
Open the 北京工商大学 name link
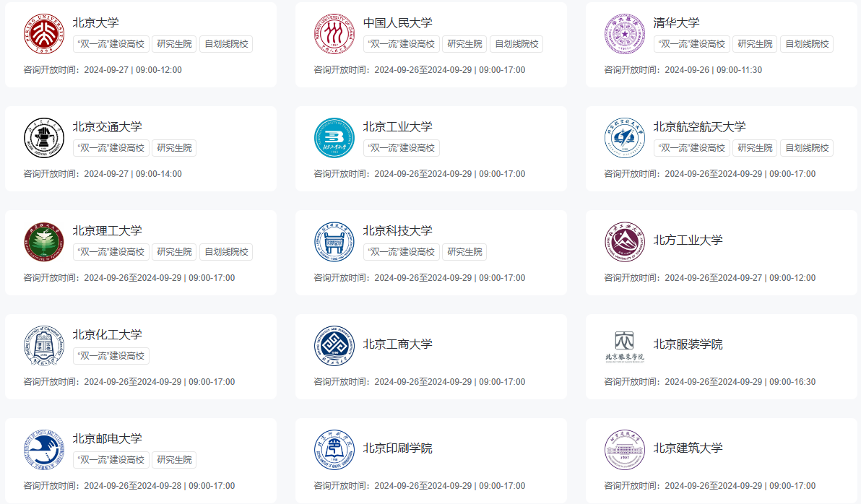(x=397, y=344)
